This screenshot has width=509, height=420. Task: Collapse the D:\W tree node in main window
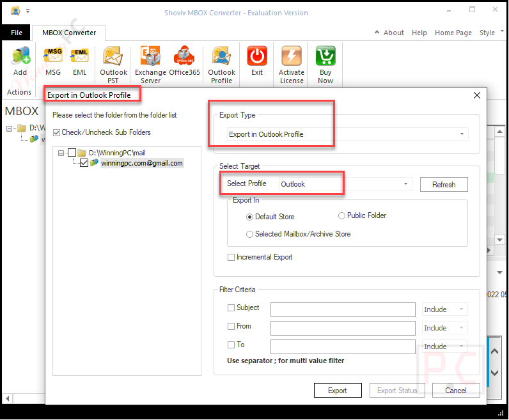[9, 128]
